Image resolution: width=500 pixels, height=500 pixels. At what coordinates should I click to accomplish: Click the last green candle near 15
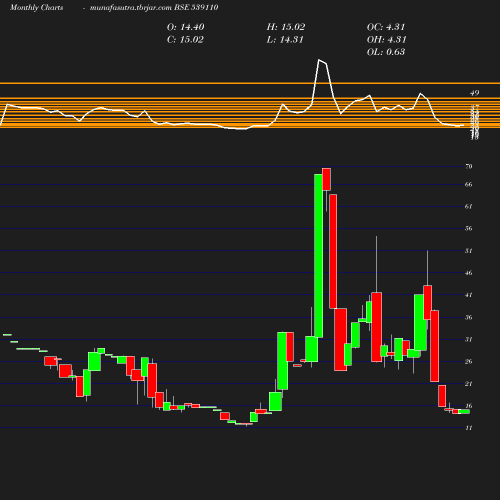[464, 411]
